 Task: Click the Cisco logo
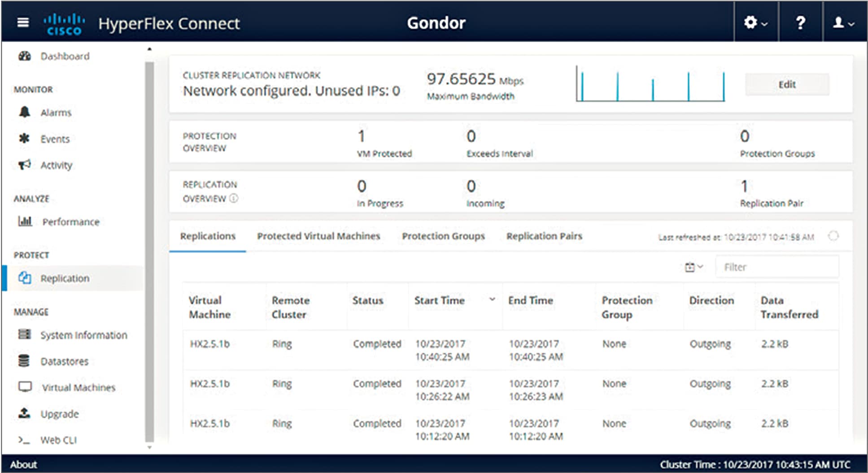pyautogui.click(x=64, y=24)
